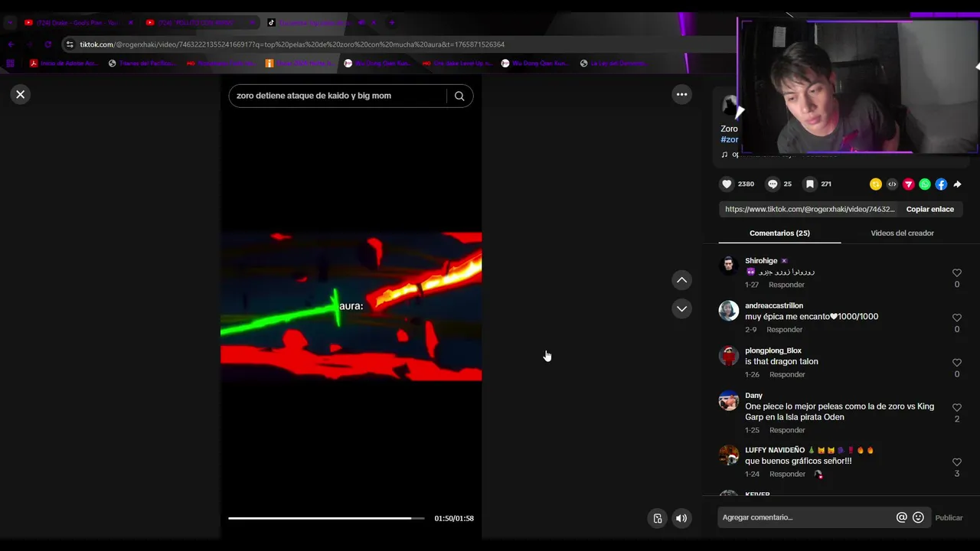
Task: Switch to Videos del creador tab
Action: tap(902, 233)
